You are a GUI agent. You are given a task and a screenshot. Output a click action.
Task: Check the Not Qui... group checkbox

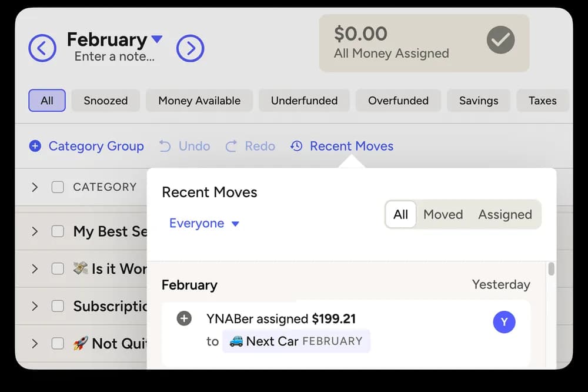tap(58, 344)
